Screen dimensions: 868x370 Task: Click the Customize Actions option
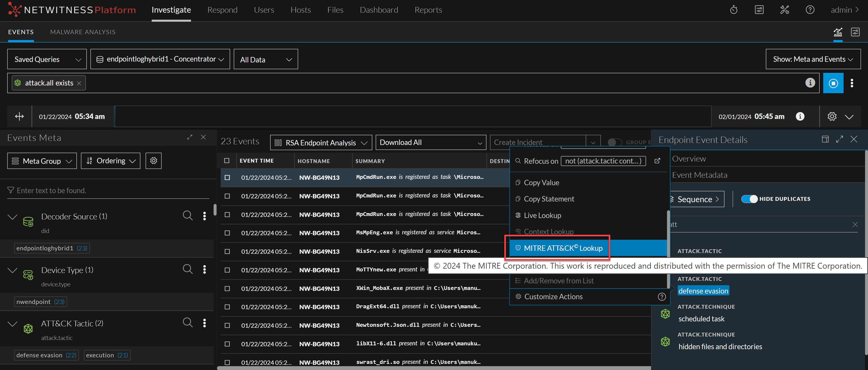[x=553, y=296]
